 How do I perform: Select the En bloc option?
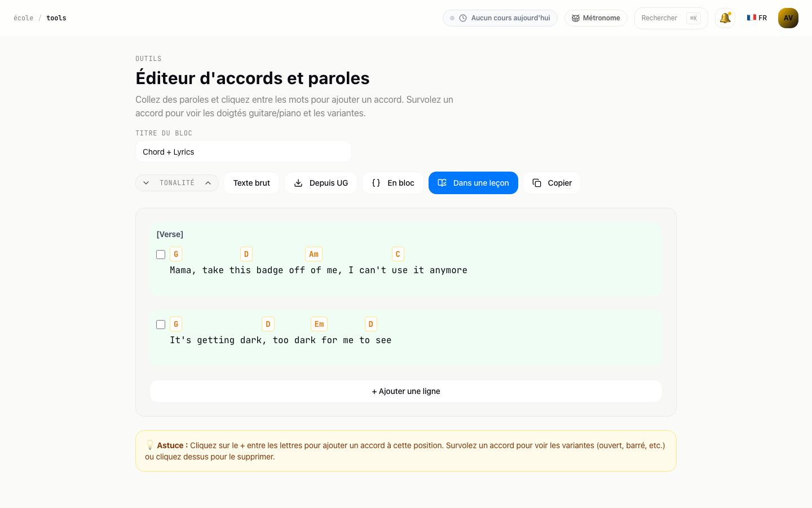pos(393,183)
